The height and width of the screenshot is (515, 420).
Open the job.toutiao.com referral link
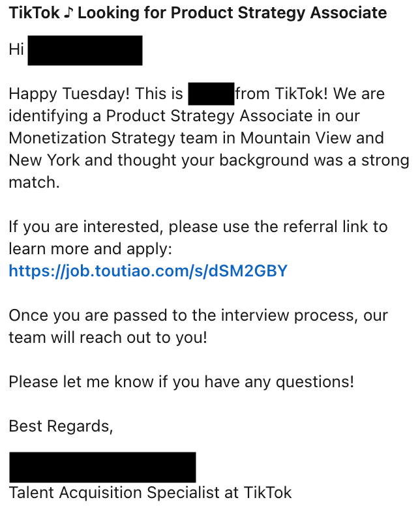tap(148, 271)
